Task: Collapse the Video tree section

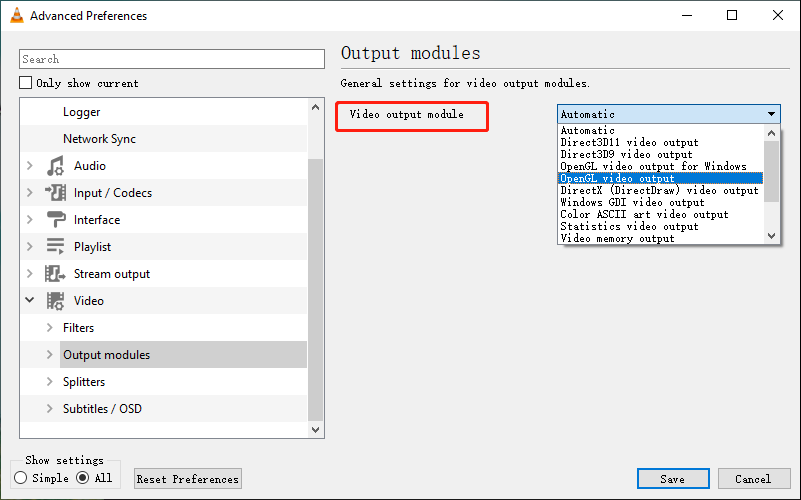Action: [30, 300]
